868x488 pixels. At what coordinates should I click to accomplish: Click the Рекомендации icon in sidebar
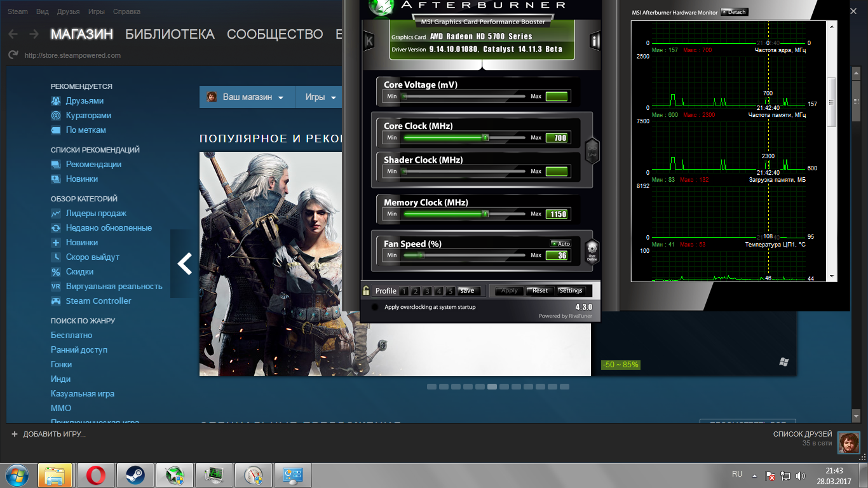tap(56, 165)
